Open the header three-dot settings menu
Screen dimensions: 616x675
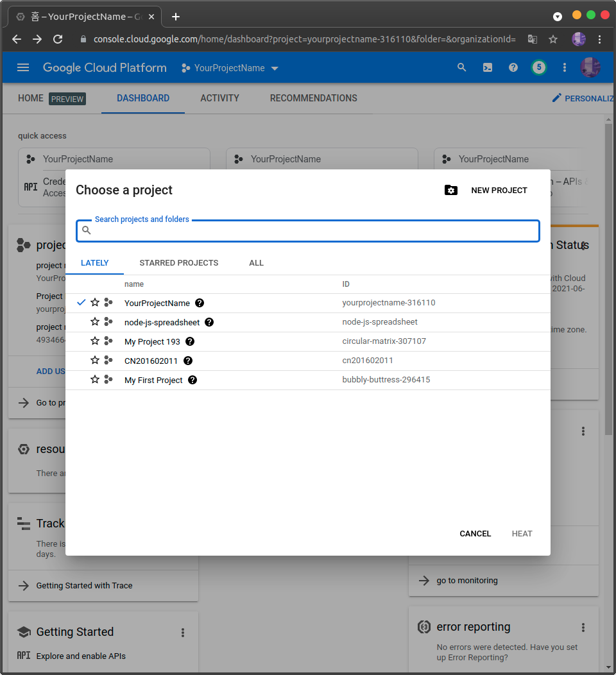tap(564, 67)
